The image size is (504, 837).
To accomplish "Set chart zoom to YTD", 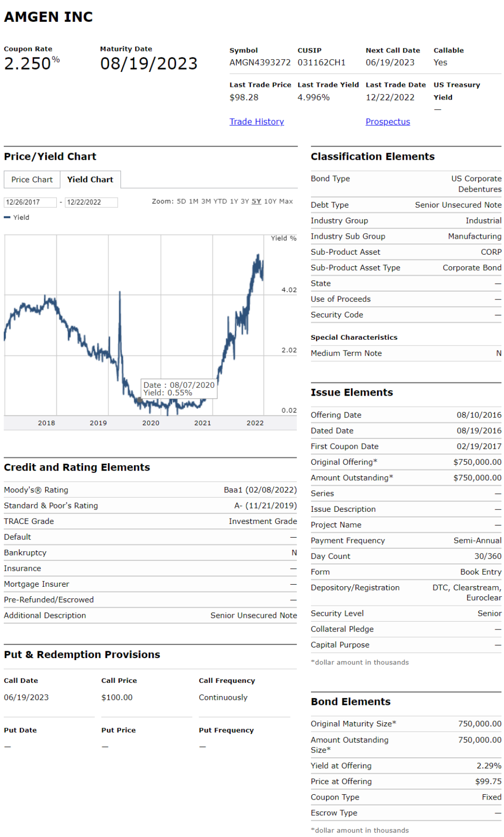I will click(x=220, y=201).
